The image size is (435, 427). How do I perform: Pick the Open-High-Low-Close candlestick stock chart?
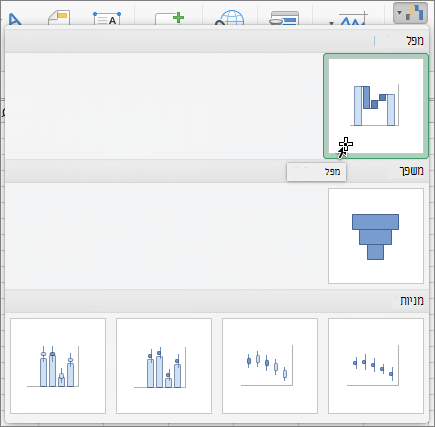tap(270, 366)
